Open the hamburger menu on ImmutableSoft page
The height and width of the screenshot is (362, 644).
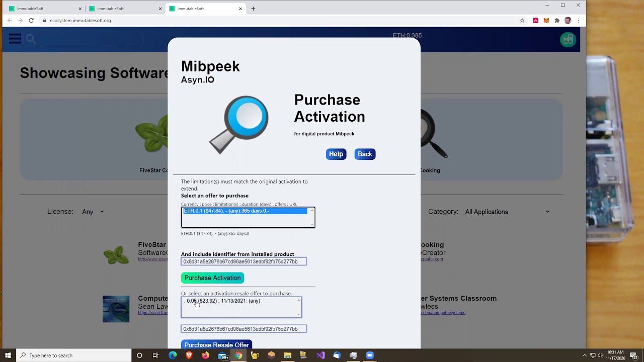point(15,39)
